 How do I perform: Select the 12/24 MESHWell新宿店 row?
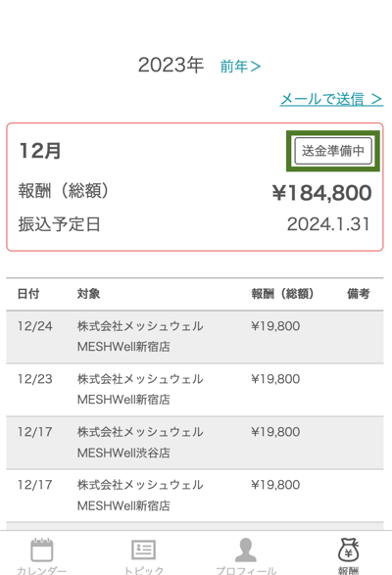195,337
